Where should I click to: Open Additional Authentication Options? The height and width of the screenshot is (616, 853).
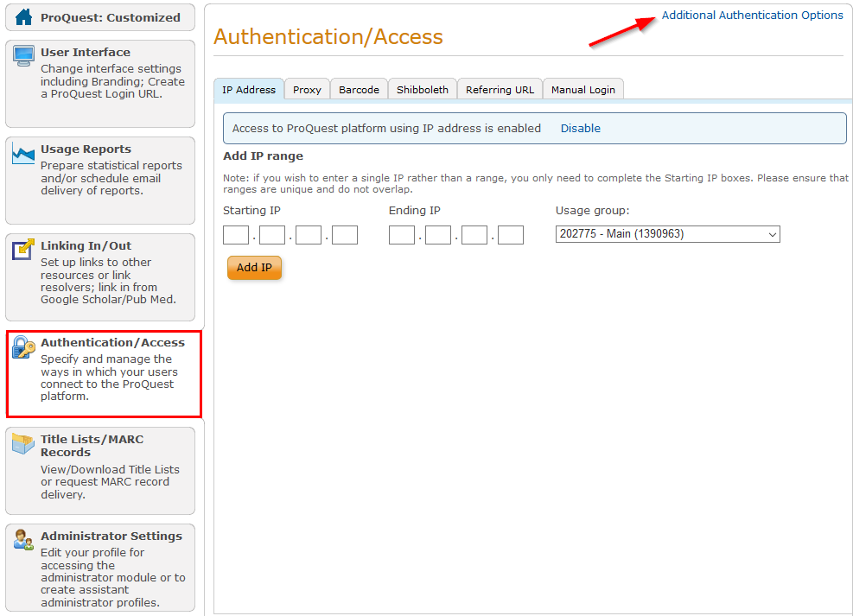pyautogui.click(x=752, y=15)
